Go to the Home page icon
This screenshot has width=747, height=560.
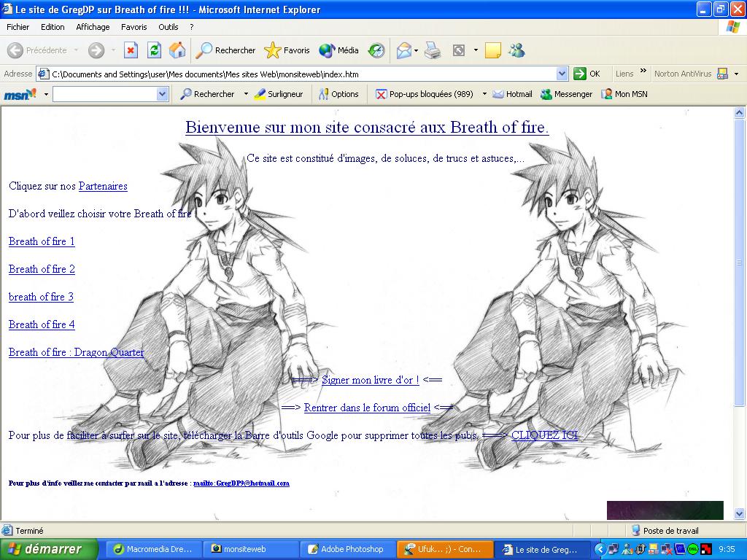(x=177, y=50)
